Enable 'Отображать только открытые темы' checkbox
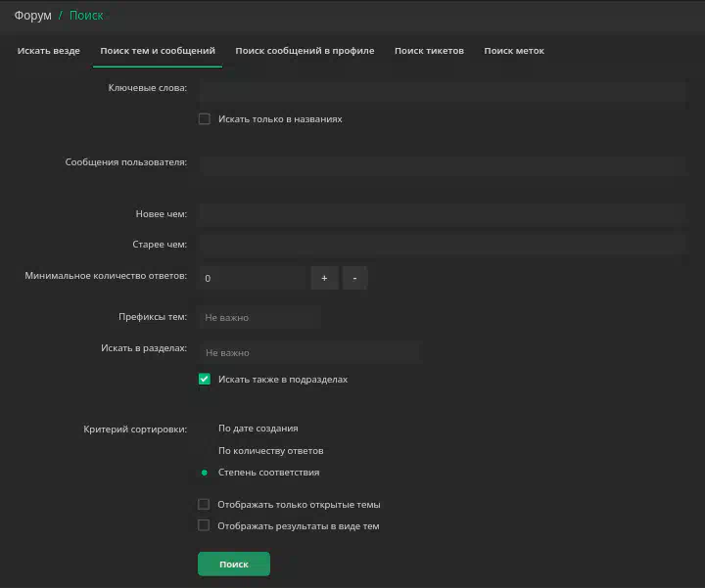705x588 pixels. (204, 504)
